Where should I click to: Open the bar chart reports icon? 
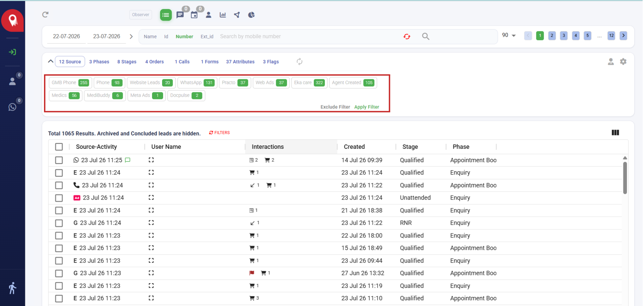(x=222, y=15)
